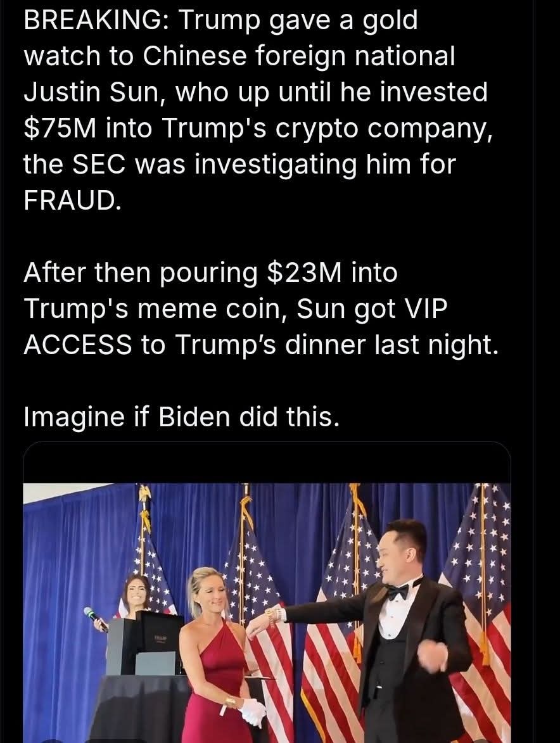
Task: Click the 'the SEC was investigating him for' line
Action: pos(239,165)
